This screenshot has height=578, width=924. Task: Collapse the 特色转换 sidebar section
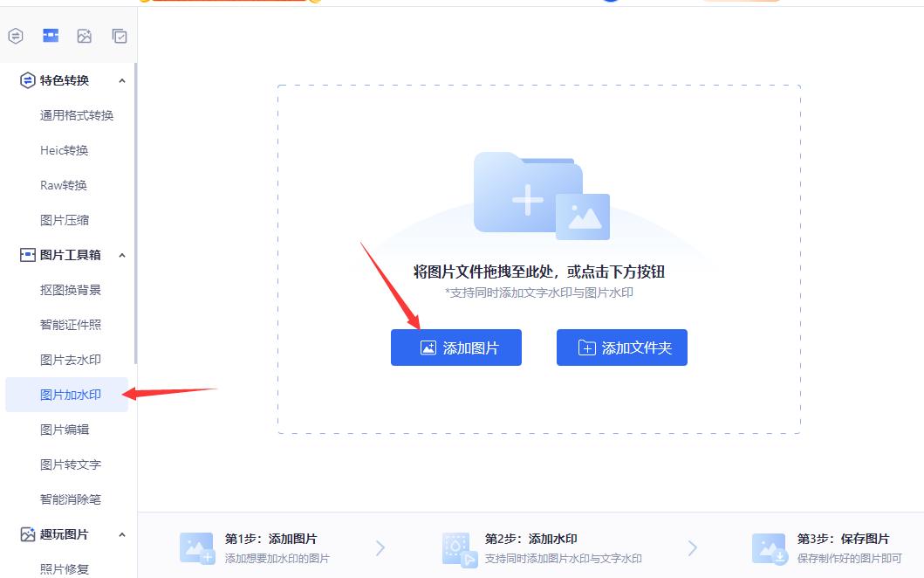[121, 79]
